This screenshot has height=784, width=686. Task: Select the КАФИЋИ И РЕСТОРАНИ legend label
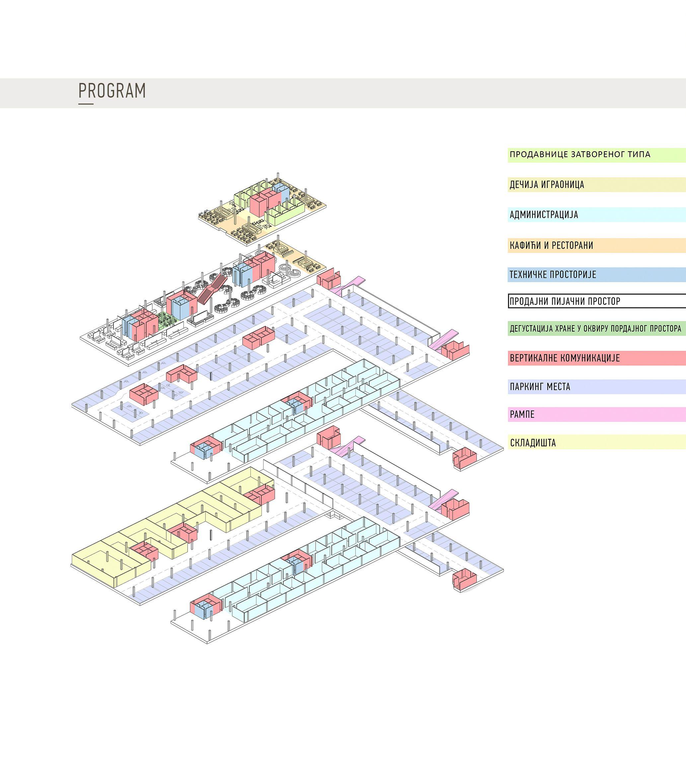coord(552,245)
